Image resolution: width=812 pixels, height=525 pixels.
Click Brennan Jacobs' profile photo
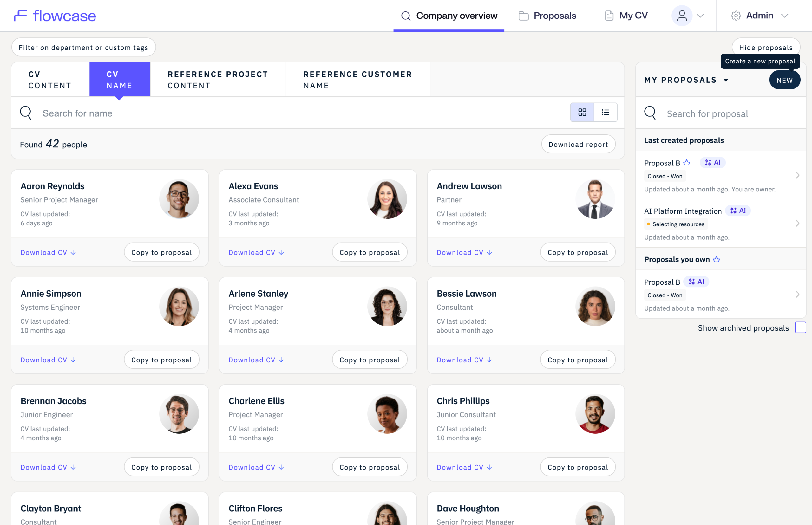(x=179, y=414)
